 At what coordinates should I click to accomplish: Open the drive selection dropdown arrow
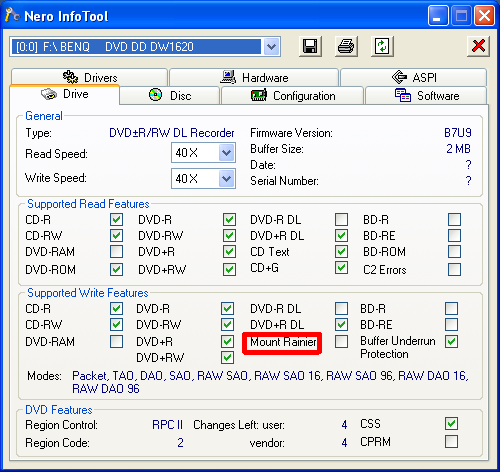tap(272, 46)
